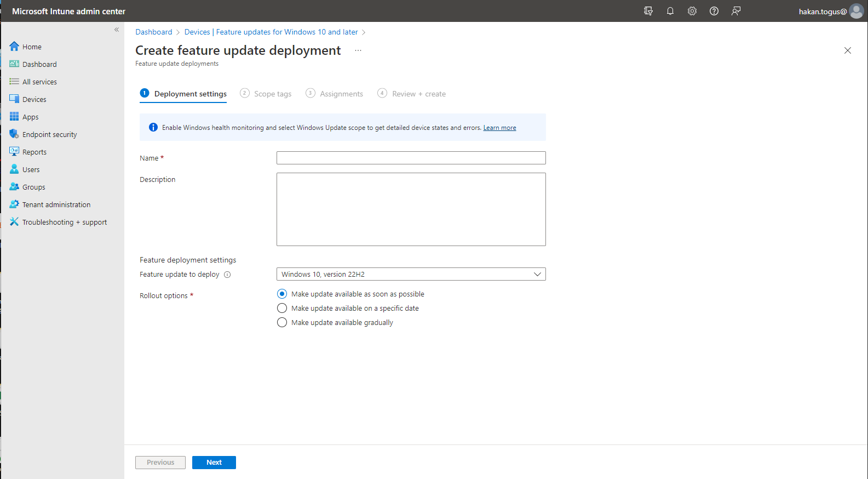Switch to the Scope tags step
This screenshot has width=868, height=479.
(x=266, y=94)
